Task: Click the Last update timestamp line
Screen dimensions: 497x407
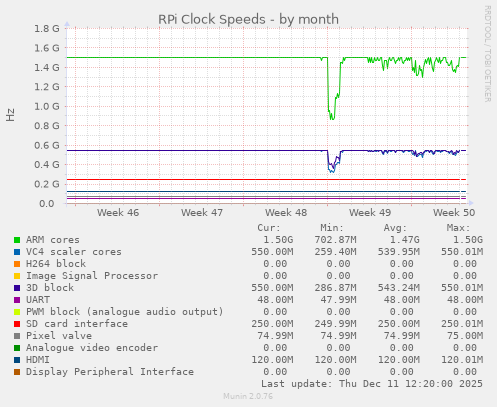Action: (372, 384)
